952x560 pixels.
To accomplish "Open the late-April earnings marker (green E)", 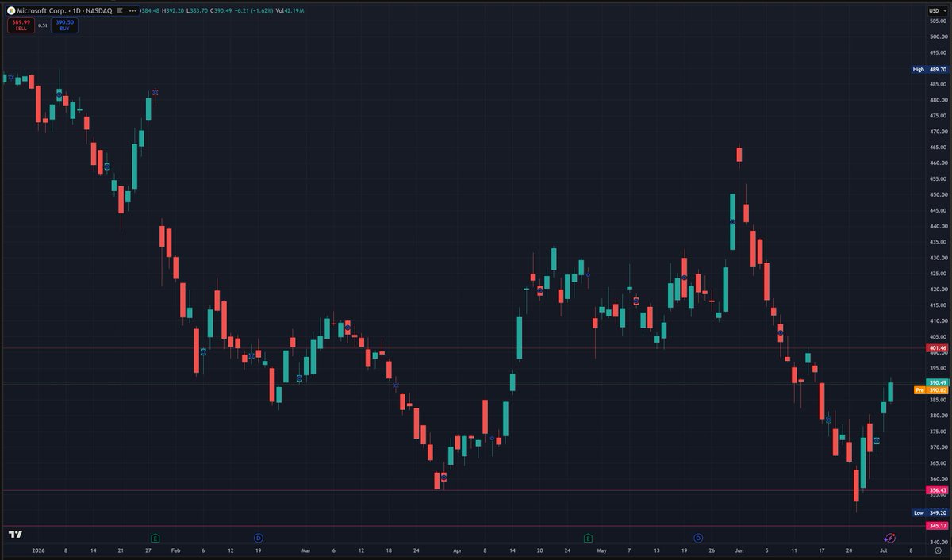I will (588, 538).
